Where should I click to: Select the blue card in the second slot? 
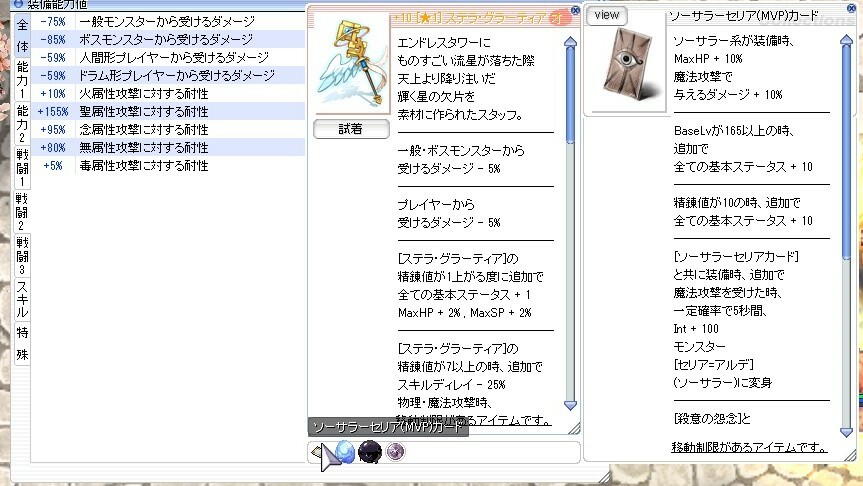coord(345,452)
